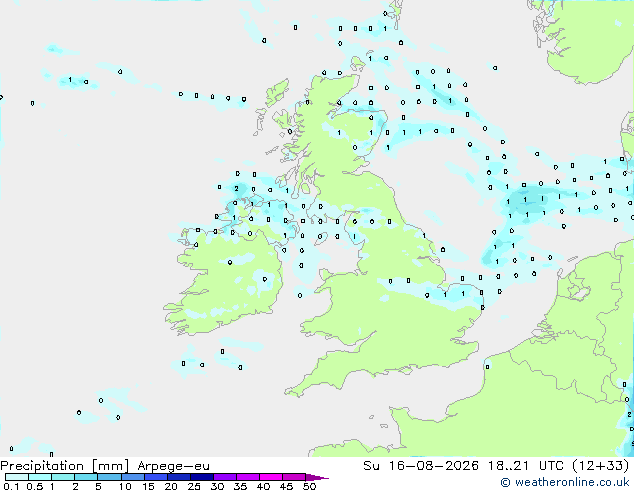This screenshot has height=490, width=634.
Task: Click the 18..21 UTC time label
Action: click(525, 466)
